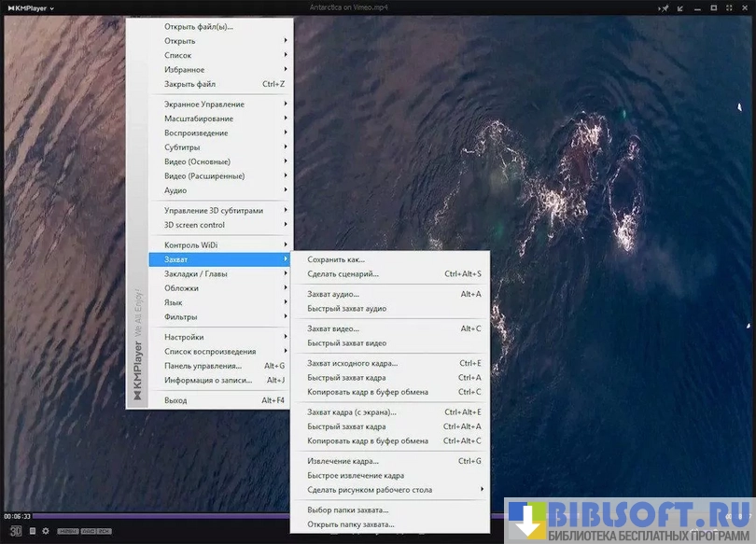Viewport: 756px width, 544px height.
Task: Select Выход to exit the player
Action: pyautogui.click(x=175, y=400)
